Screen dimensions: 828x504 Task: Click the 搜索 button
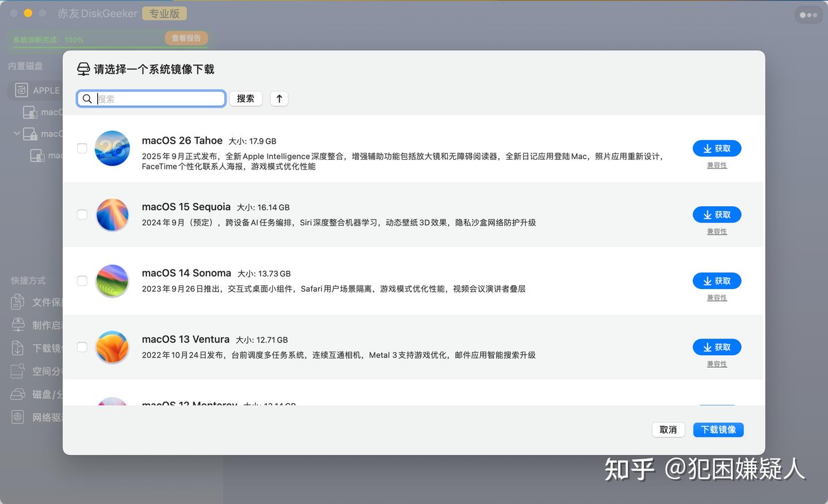tap(246, 99)
